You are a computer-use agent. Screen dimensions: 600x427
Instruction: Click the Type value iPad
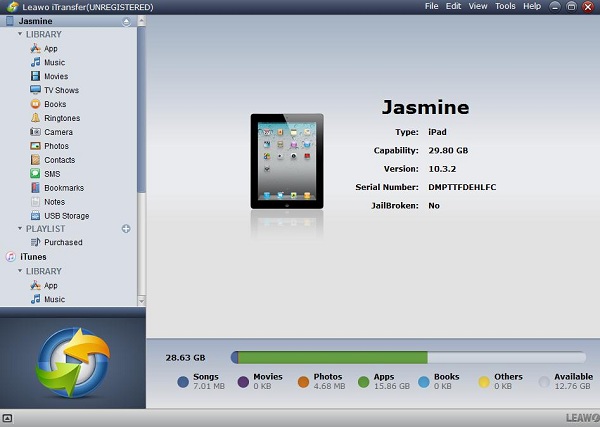coord(437,132)
